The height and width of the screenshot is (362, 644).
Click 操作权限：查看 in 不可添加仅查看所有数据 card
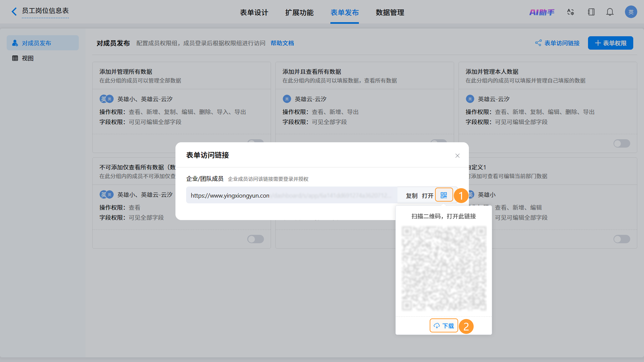pos(120,208)
